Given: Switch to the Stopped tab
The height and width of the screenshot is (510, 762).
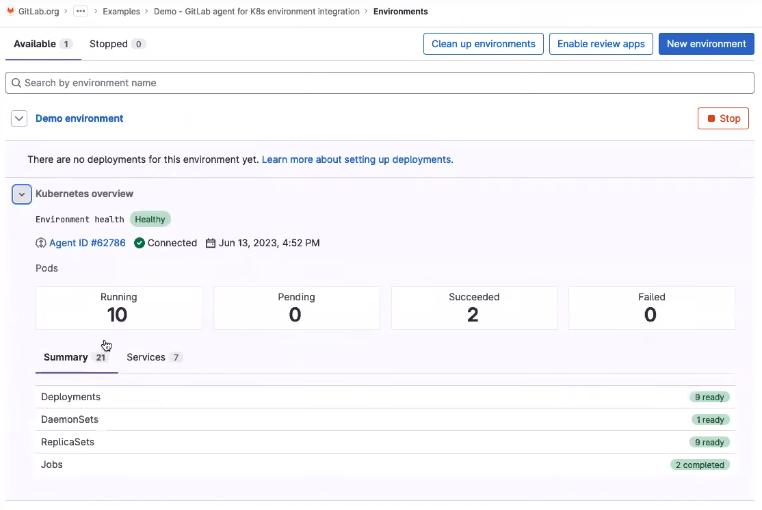Looking at the screenshot, I should 116,44.
